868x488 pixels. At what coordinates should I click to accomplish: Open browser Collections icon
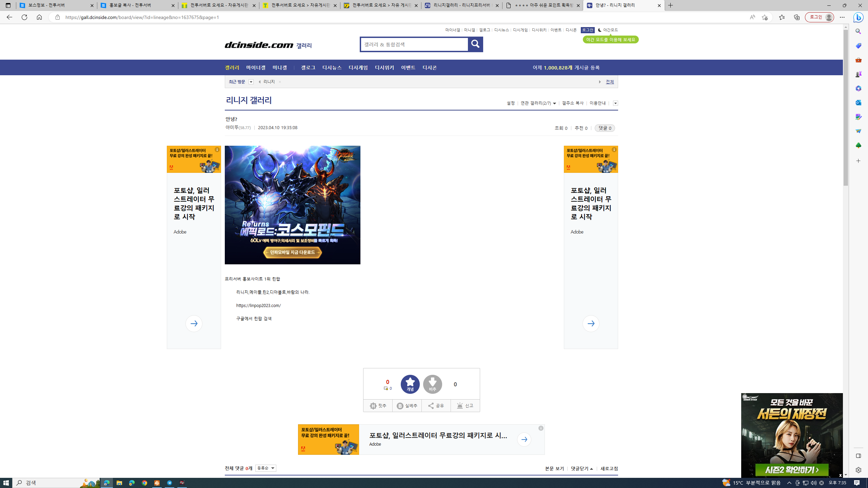[796, 17]
